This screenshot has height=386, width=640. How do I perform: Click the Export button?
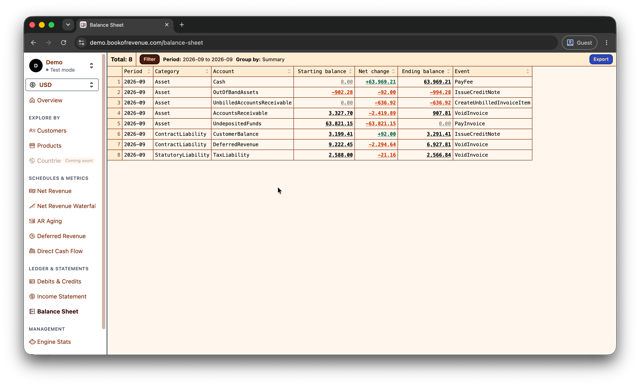click(601, 60)
